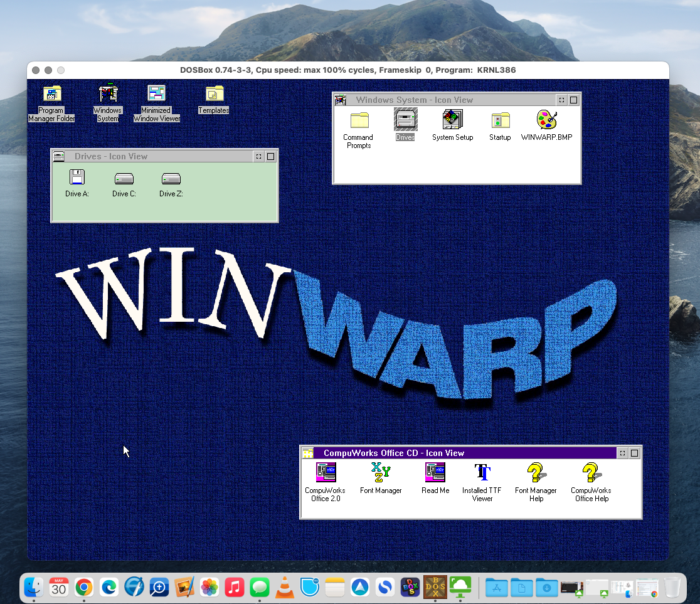Maximize the CompuWorks Office CD window
The image size is (700, 604).
(x=634, y=453)
